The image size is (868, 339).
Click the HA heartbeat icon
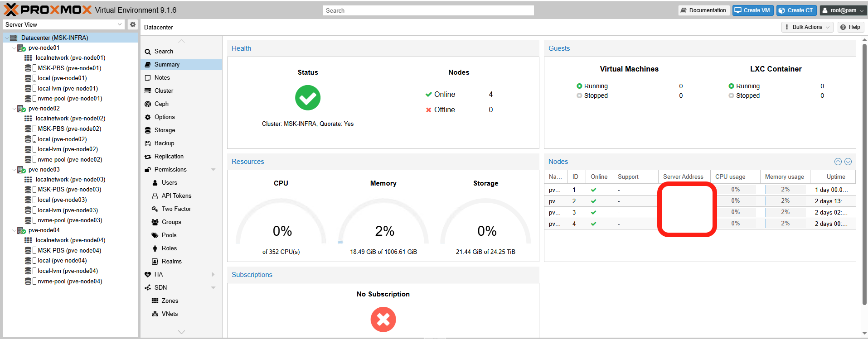click(x=148, y=275)
